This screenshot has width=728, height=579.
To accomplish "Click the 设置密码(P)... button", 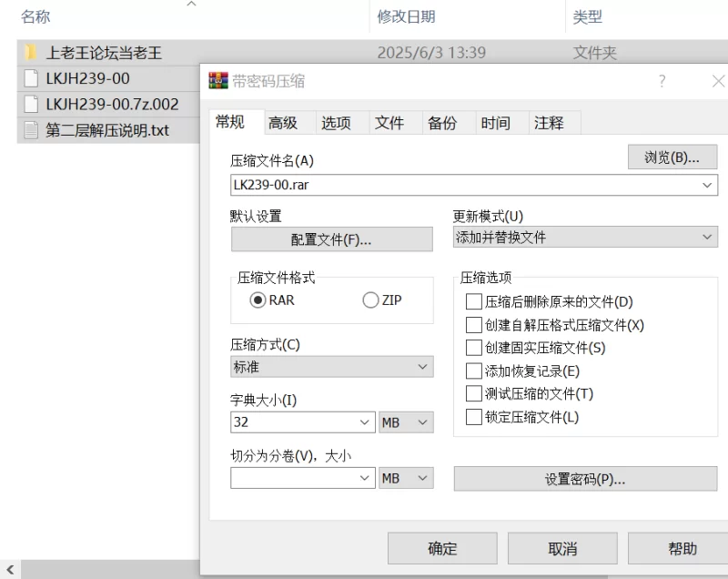I will 585,479.
